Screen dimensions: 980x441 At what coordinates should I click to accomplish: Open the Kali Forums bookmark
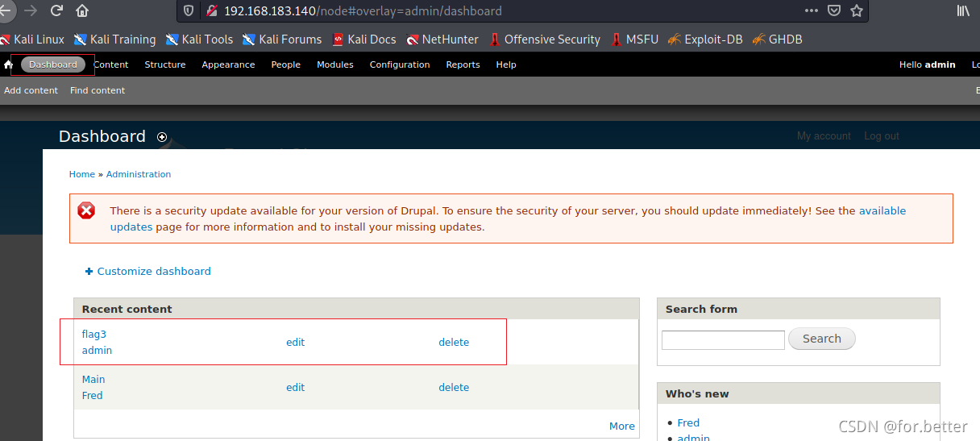click(282, 40)
